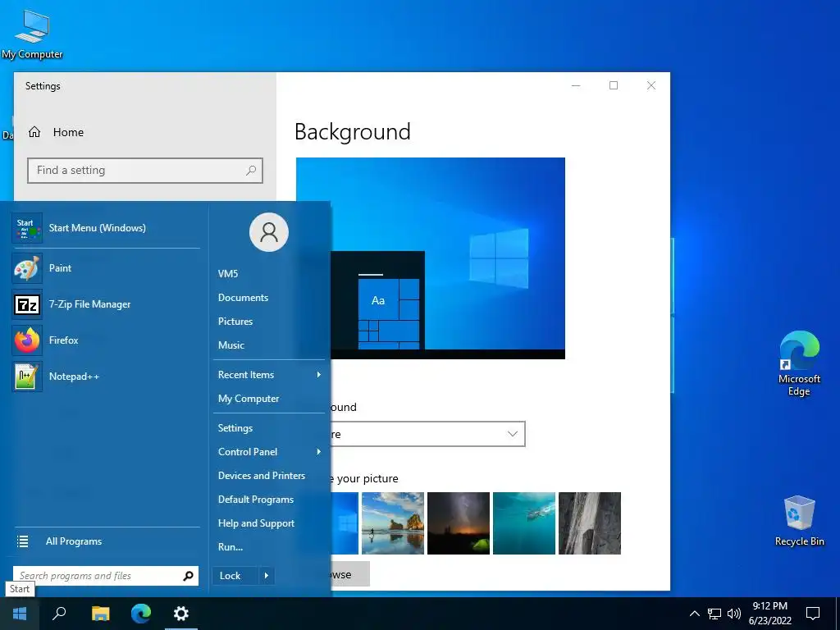Click the Windows Start button
840x630 pixels.
(x=20, y=614)
